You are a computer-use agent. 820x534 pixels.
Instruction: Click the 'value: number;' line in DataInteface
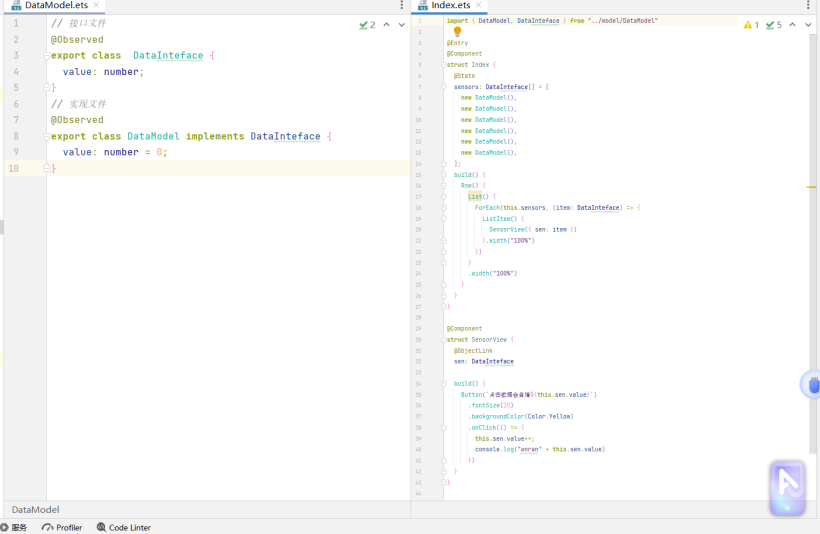pyautogui.click(x=104, y=72)
